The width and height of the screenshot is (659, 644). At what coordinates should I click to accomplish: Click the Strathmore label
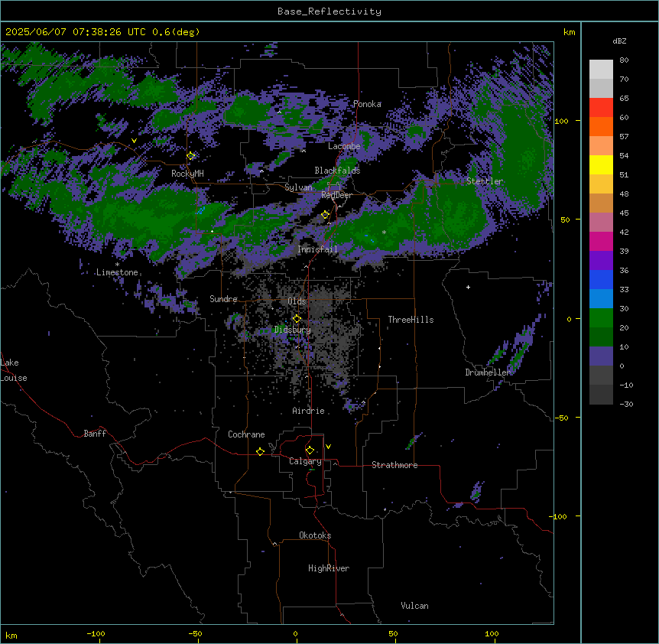tap(394, 465)
